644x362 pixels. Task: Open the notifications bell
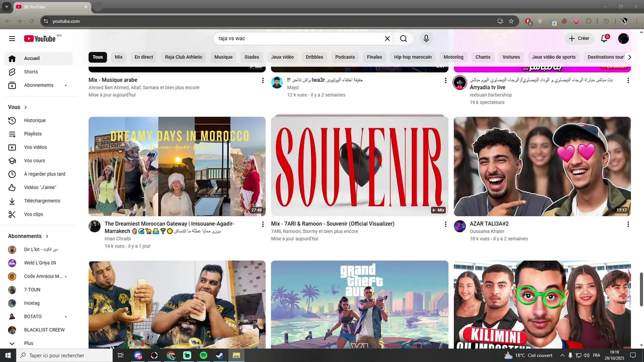pos(604,39)
